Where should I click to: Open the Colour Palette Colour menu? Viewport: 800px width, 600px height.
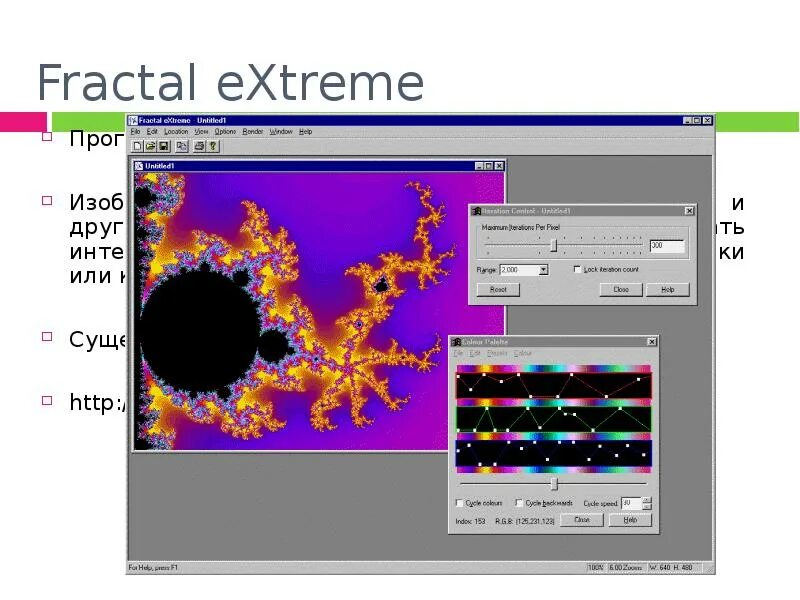[x=522, y=353]
